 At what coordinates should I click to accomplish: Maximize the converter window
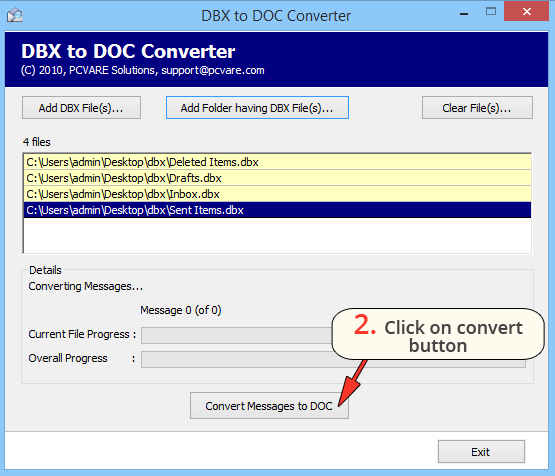click(491, 12)
